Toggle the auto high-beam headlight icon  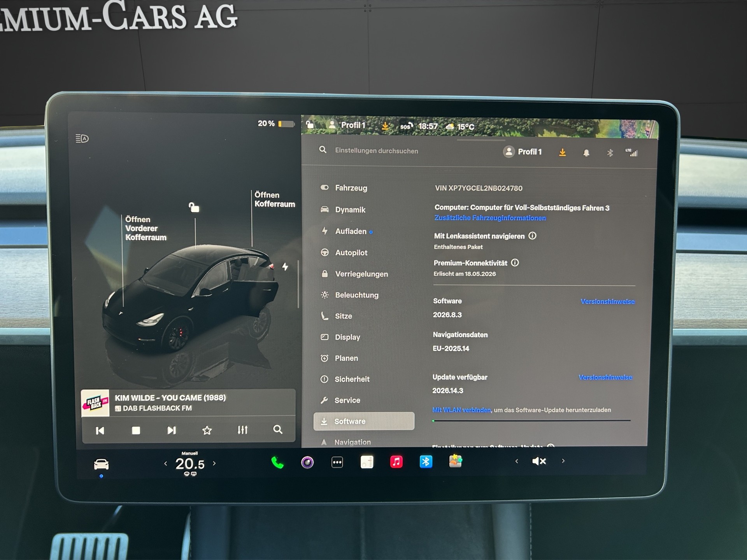(82, 138)
